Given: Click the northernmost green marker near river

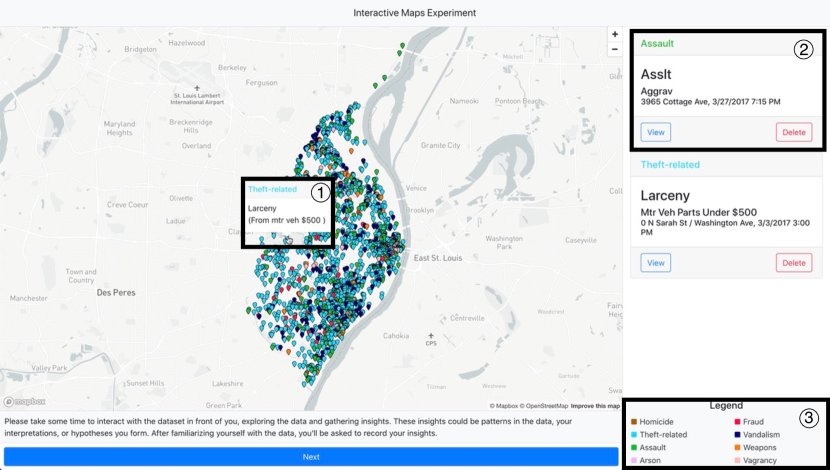Looking at the screenshot, I should coord(402,46).
